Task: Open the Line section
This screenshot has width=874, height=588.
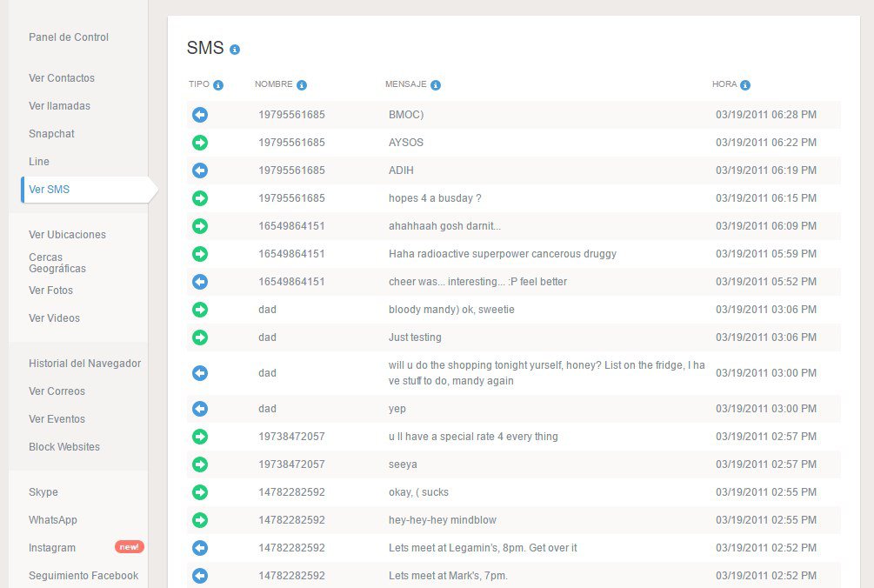Action: [39, 162]
